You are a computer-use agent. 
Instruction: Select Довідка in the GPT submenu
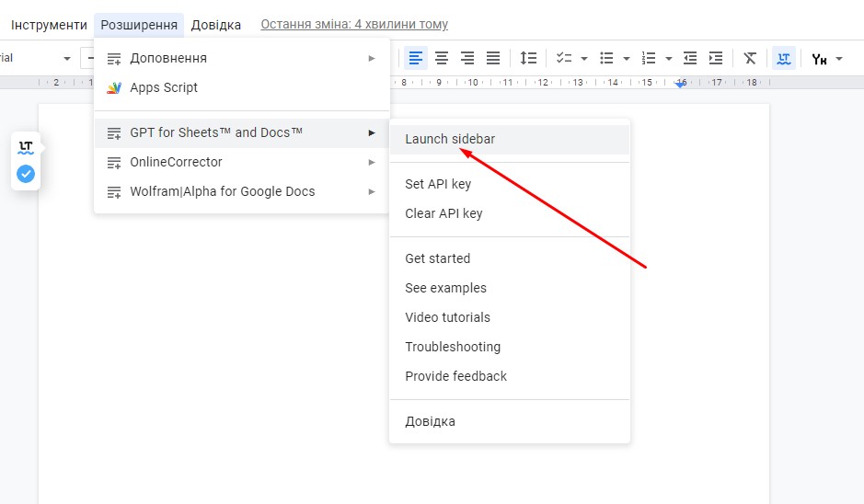[510, 421]
